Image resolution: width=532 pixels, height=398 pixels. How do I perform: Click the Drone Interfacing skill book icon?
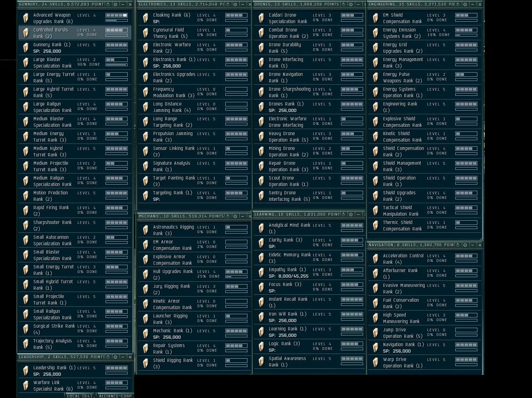click(261, 62)
